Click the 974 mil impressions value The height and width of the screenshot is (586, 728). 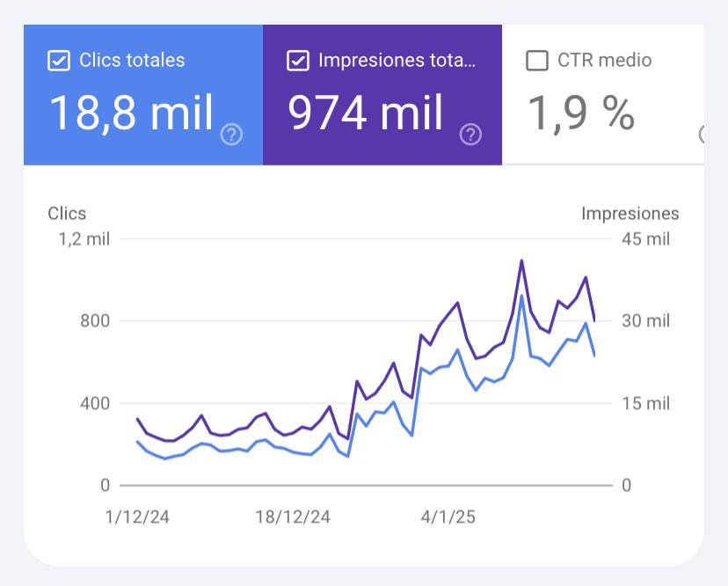coord(367,113)
